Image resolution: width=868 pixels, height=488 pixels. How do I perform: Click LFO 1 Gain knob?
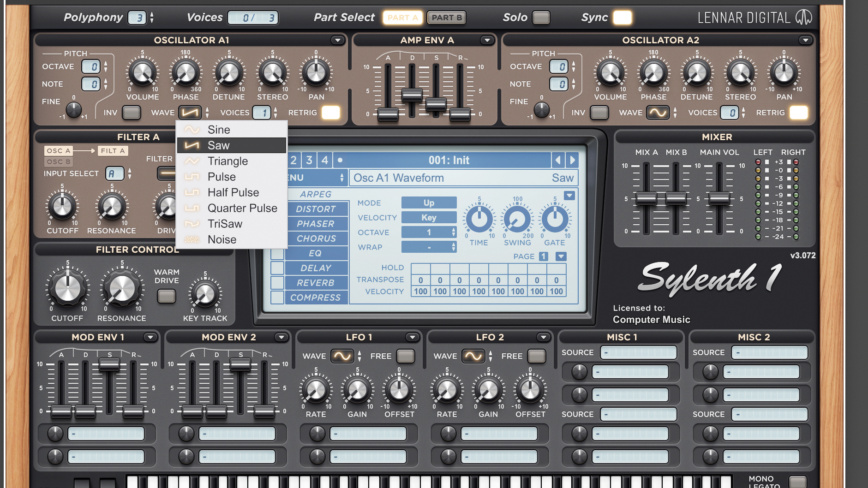click(x=357, y=390)
